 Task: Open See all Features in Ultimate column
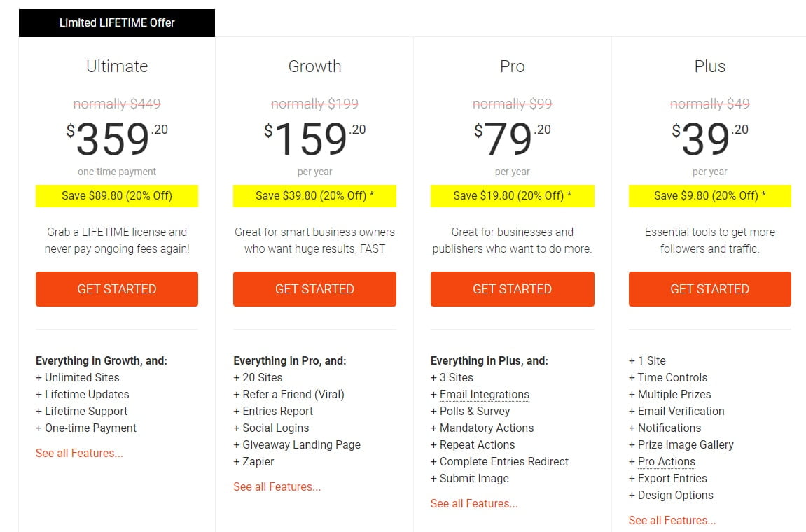(79, 453)
